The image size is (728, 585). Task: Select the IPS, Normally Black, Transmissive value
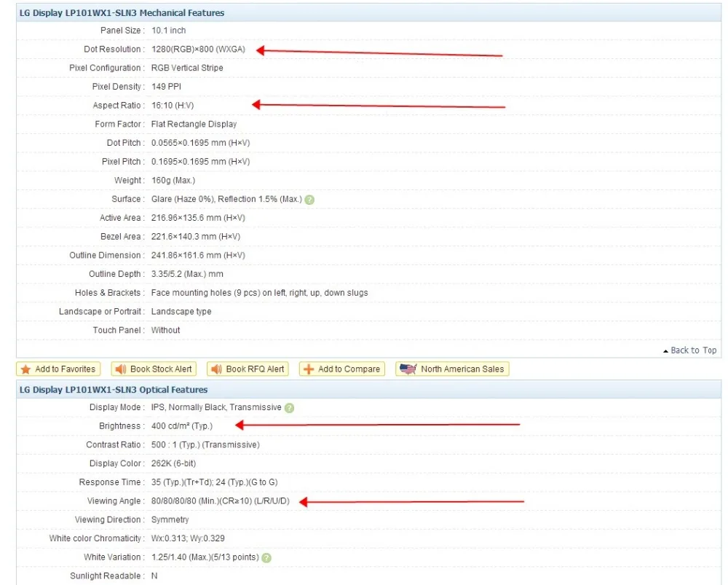pyautogui.click(x=216, y=407)
